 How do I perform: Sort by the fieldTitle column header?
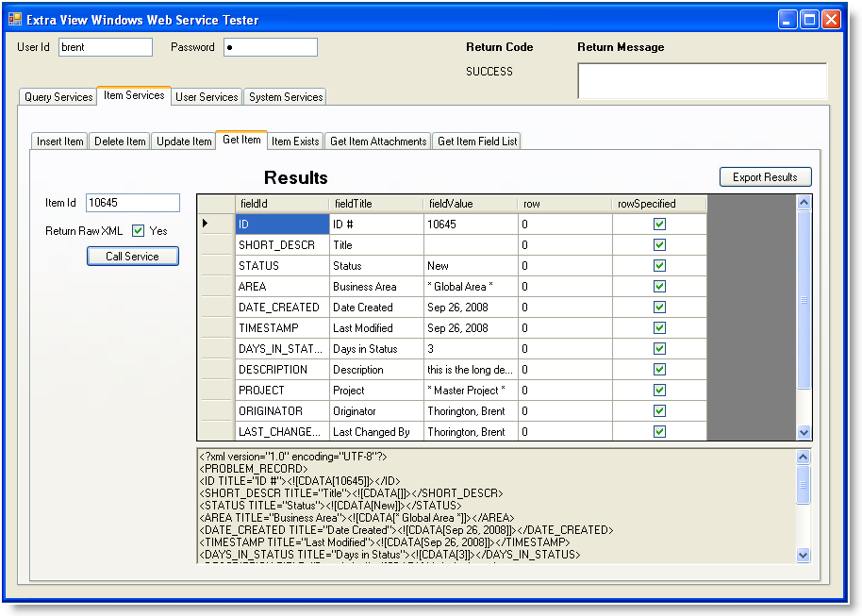376,204
